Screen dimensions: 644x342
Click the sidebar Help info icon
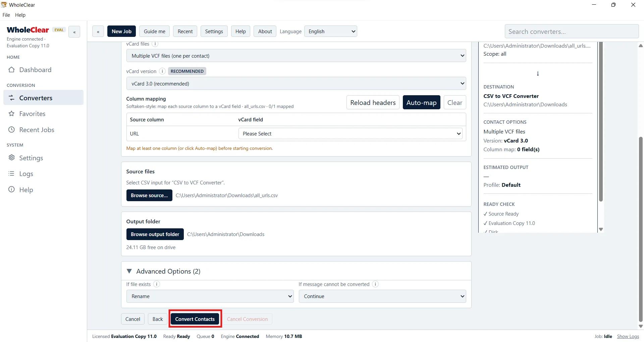point(11,189)
